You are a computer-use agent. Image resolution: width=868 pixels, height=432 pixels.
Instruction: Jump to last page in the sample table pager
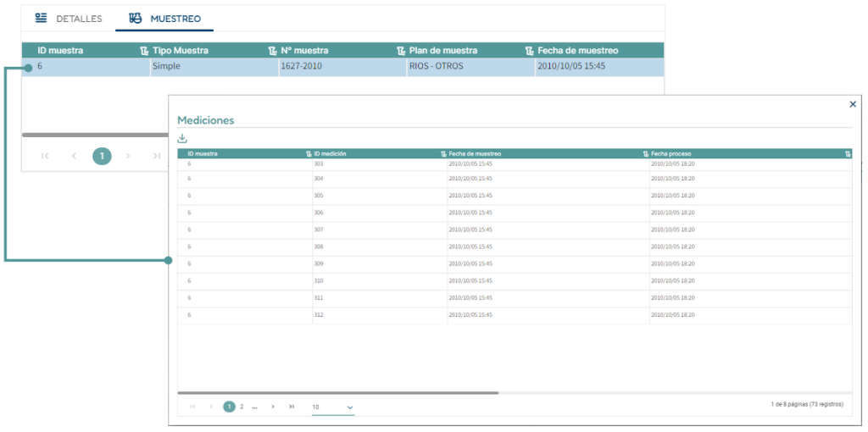(157, 156)
